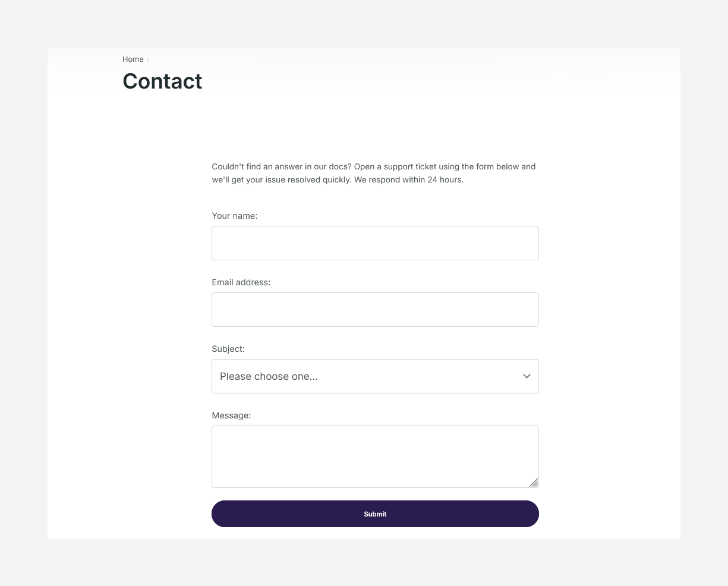Click the 'Email address:' label text
Viewport: 728px width, 586px height.
(x=241, y=282)
